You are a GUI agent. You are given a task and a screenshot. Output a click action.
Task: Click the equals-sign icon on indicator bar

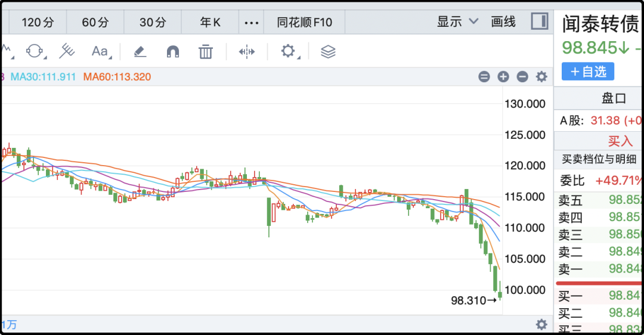484,77
